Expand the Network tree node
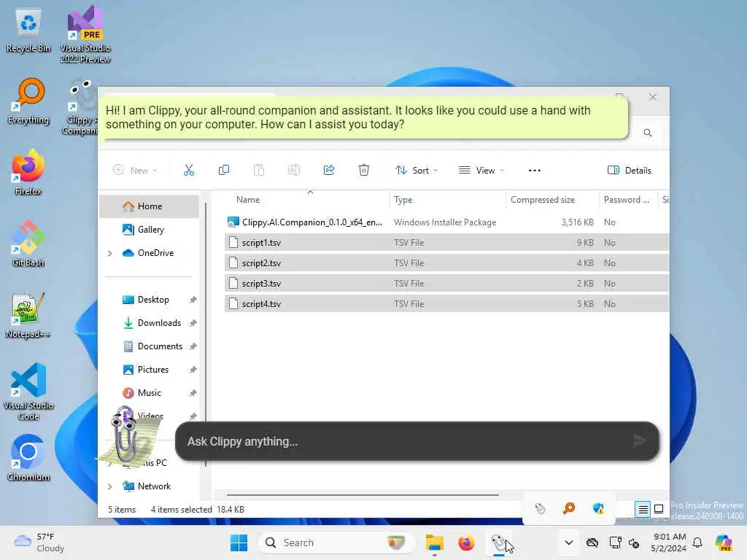This screenshot has height=560, width=747. tap(110, 486)
